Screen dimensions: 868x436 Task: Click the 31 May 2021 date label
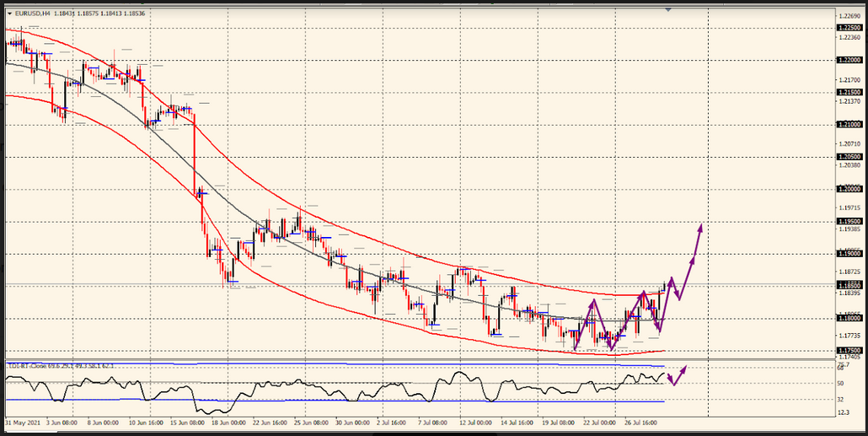pos(23,421)
